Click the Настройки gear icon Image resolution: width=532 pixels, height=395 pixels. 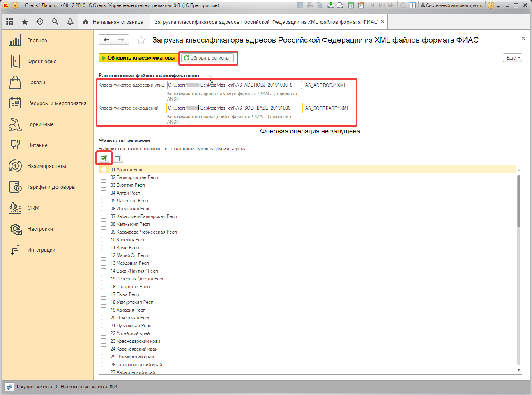(x=16, y=229)
